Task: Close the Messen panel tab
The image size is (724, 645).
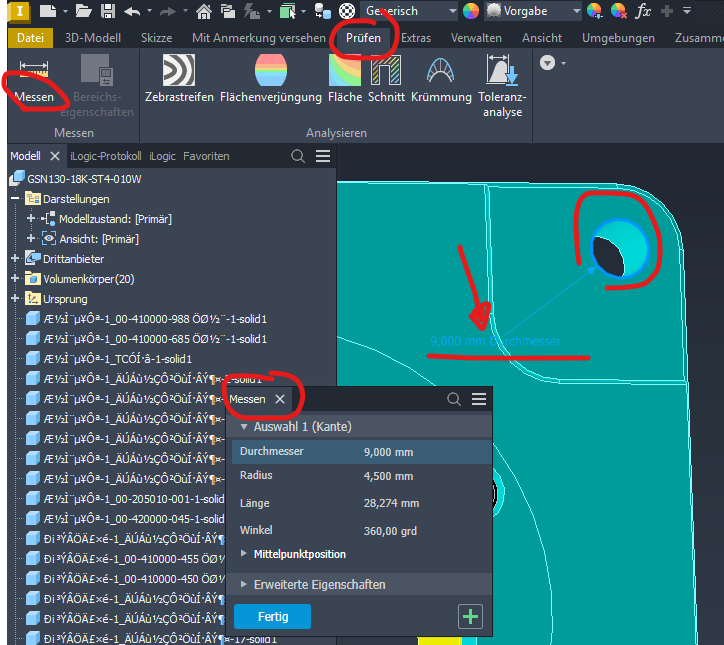Action: coord(280,399)
